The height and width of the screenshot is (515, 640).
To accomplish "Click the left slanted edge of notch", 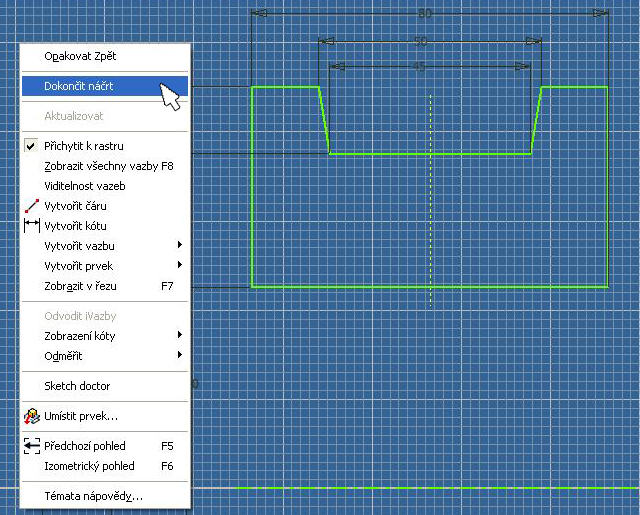I will coord(324,120).
